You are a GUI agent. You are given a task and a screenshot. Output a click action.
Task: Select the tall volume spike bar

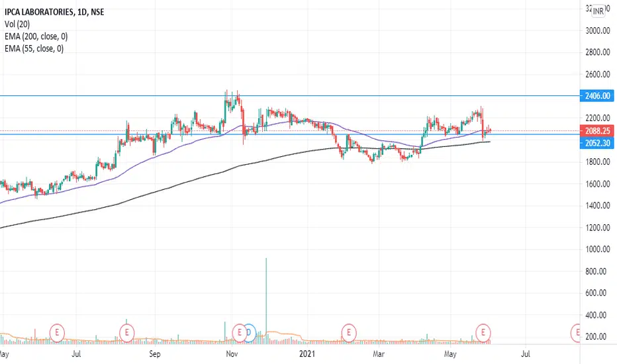[266, 301]
